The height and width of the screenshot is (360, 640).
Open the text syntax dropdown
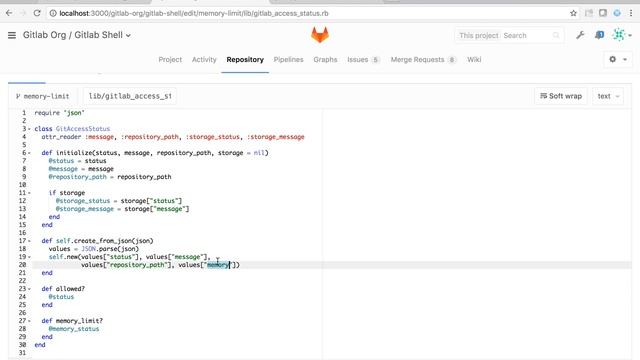click(608, 96)
